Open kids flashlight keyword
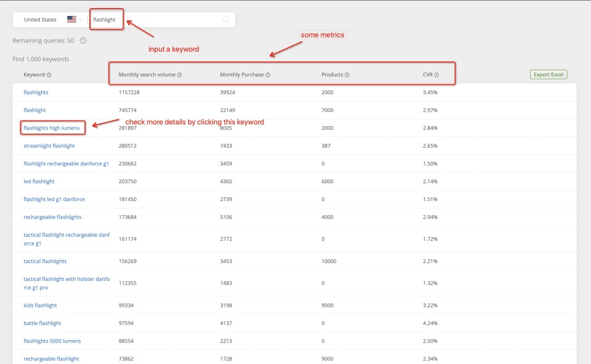Image resolution: width=591 pixels, height=364 pixels. pos(40,305)
